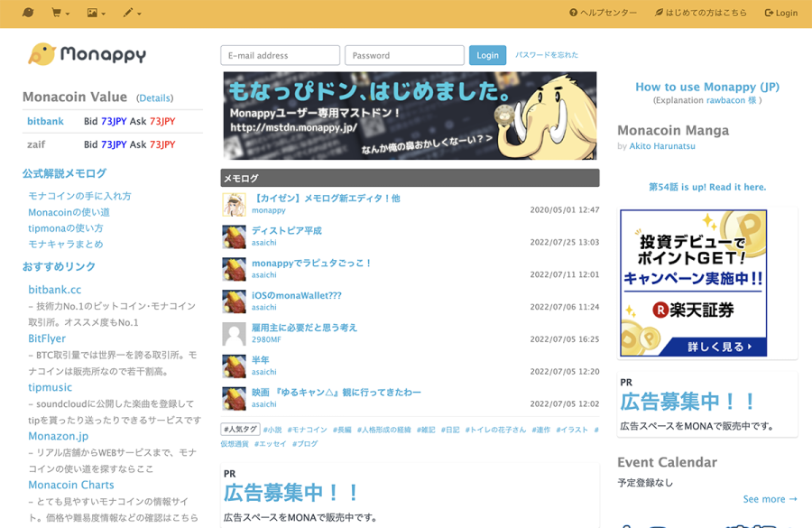Open the ディストピア平成 post
Screen dimensions: 812x528
[x=286, y=230]
